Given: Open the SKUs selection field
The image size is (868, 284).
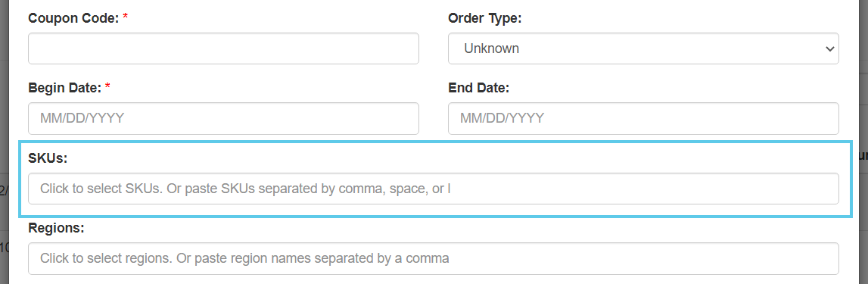Looking at the screenshot, I should click(x=434, y=189).
